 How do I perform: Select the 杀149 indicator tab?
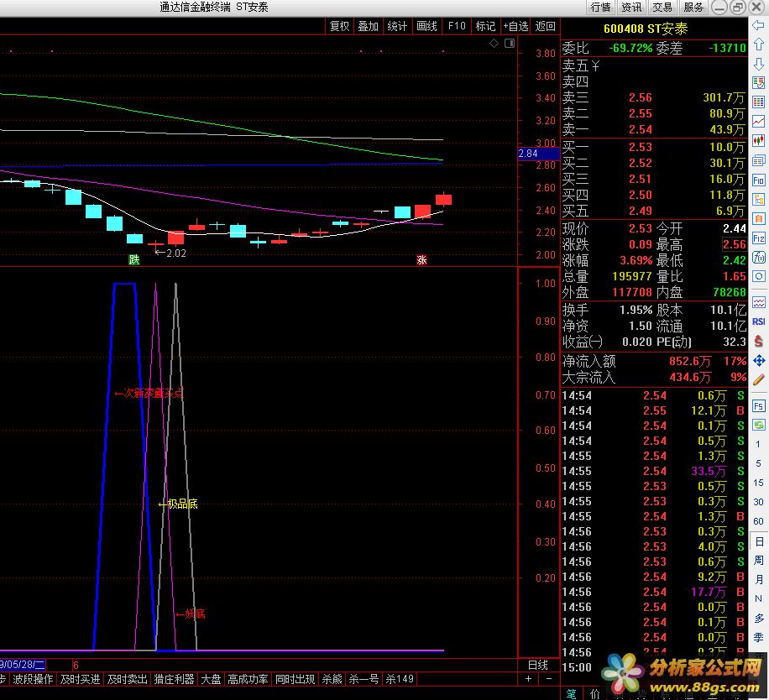pos(400,679)
